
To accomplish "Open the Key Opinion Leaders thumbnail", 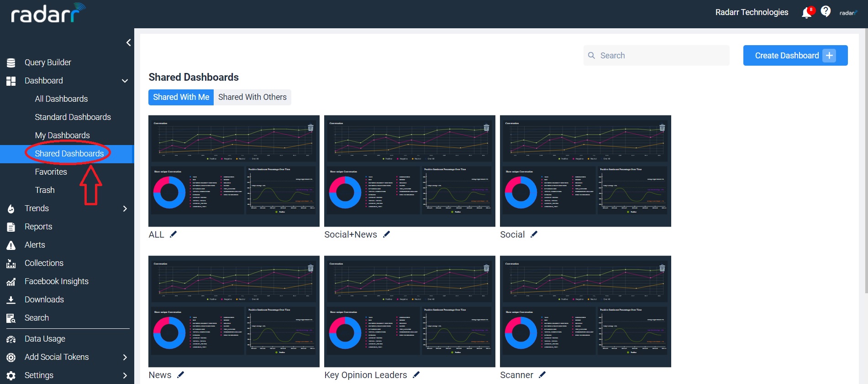I will (x=410, y=311).
